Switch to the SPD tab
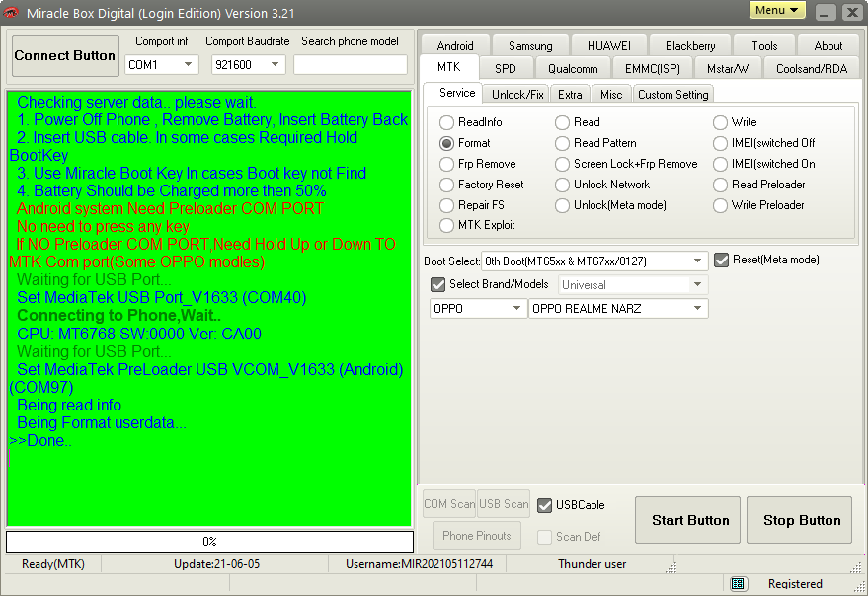Screen dimensions: 868x596 pyautogui.click(x=505, y=69)
